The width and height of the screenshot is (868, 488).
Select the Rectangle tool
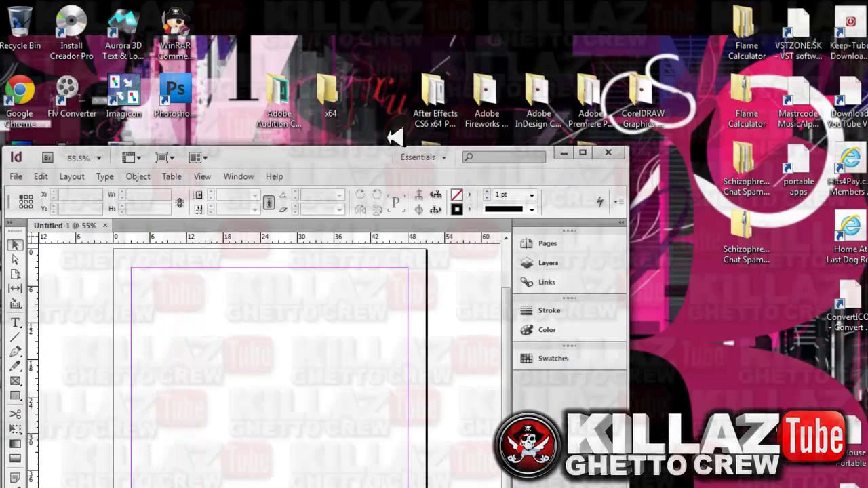15,396
